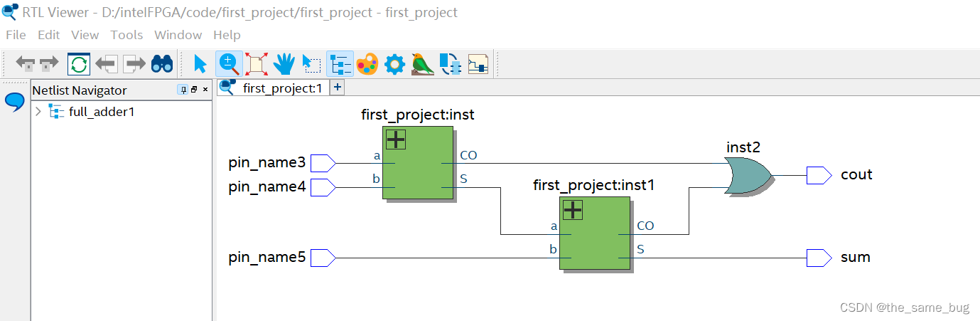
Task: Click the first_project:inst1 label
Action: point(594,185)
